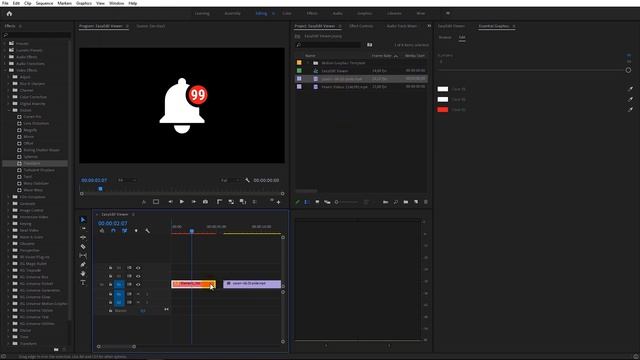The width and height of the screenshot is (640, 360).
Task: Click the Project panel search field
Action: [x=328, y=44]
